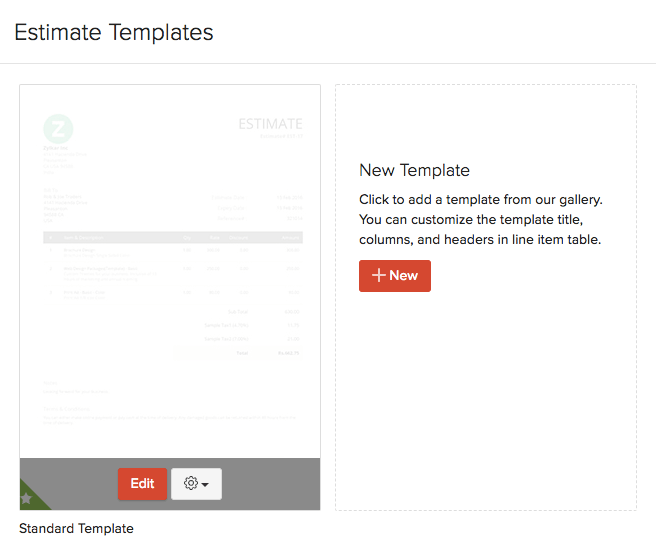Click the plus icon on New button
The height and width of the screenshot is (551, 656).
379,276
